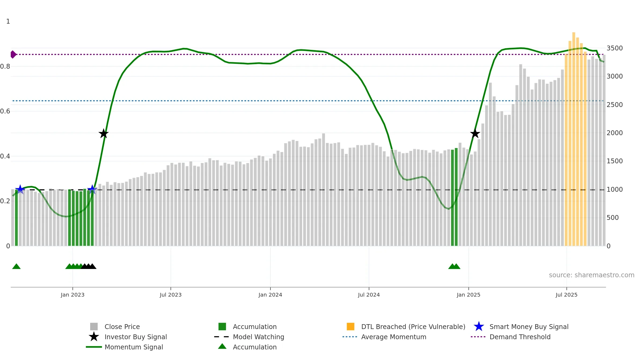Click the orange DTL Breached legend swatch
This screenshot has height=362, width=644.
350,327
